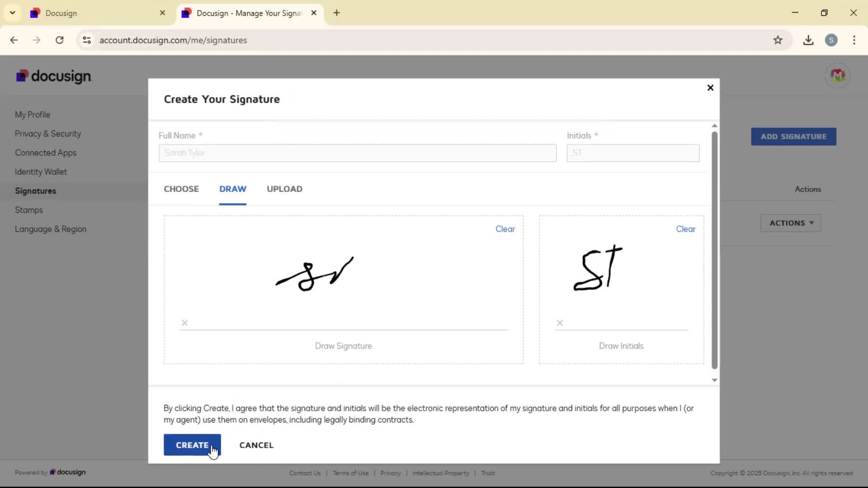The width and height of the screenshot is (868, 488).
Task: Open Intellectual Property footer link
Action: click(x=441, y=473)
